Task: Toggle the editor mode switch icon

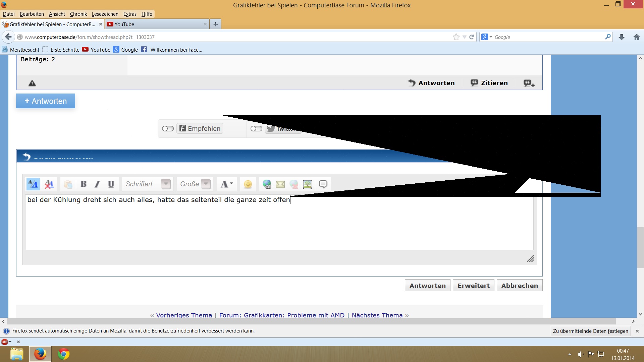Action: (x=33, y=184)
